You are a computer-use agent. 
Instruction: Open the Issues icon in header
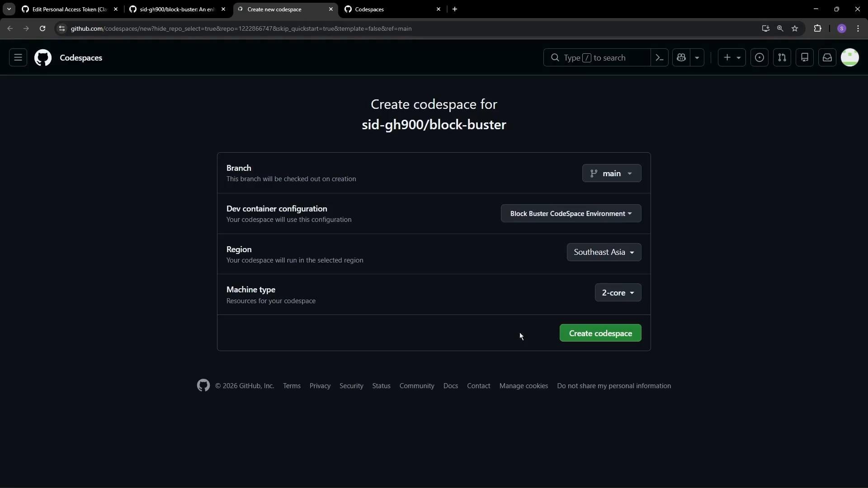tap(759, 57)
